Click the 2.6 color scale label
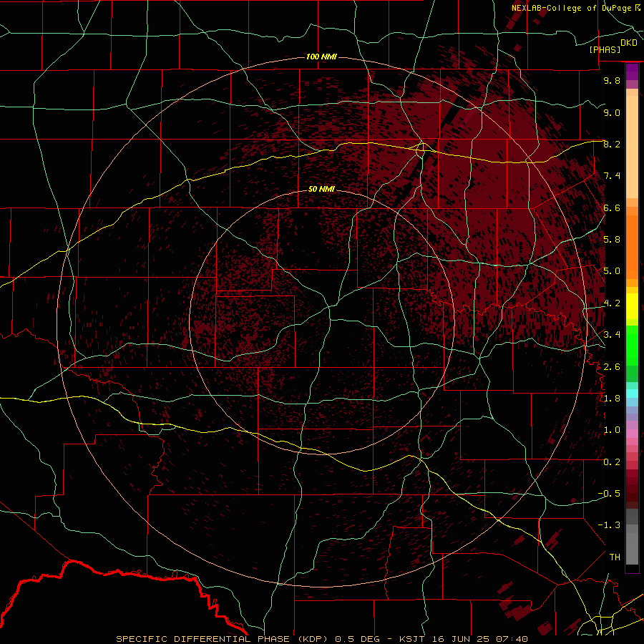644x644 pixels. click(612, 367)
